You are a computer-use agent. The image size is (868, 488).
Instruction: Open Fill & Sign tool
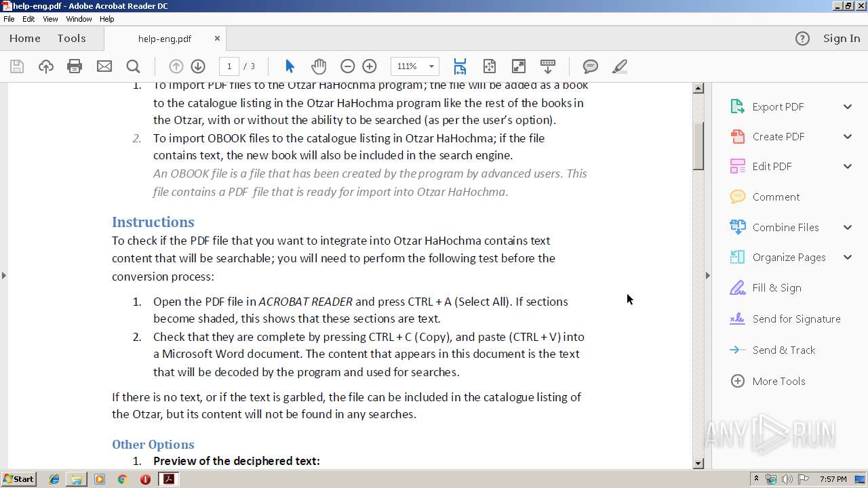(x=776, y=287)
